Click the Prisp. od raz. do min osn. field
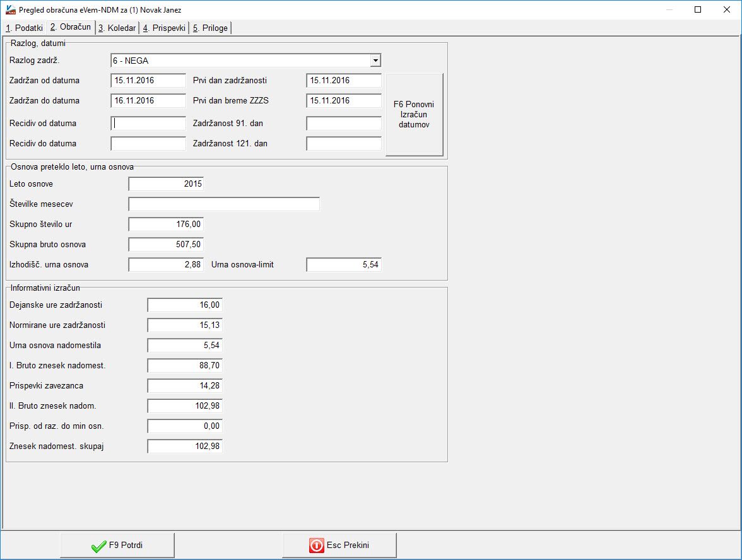This screenshot has width=742, height=560. (185, 426)
